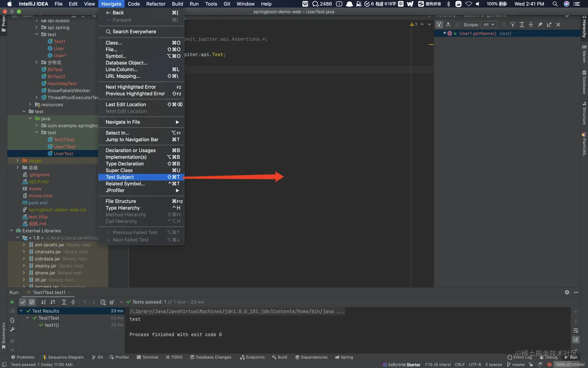Open the Maven side tool window
This screenshot has height=368, width=588.
(x=584, y=54)
